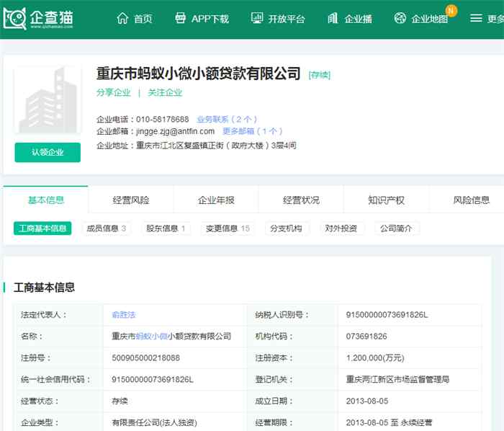Open the hamburger menu icon beside 更多
Image resolution: width=504 pixels, height=431 pixels.
tap(476, 18)
